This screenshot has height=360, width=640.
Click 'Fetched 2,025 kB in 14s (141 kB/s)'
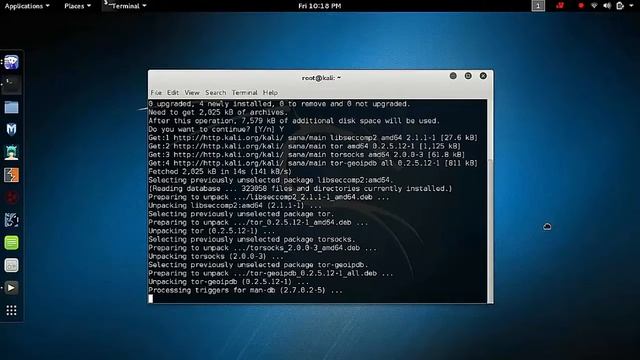(x=220, y=172)
